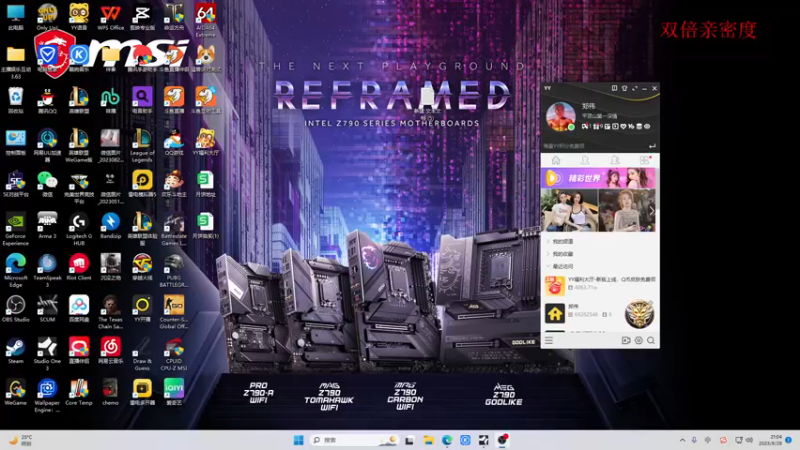Open Only Up! desktop shortcut
The image size is (800, 450).
point(47,17)
